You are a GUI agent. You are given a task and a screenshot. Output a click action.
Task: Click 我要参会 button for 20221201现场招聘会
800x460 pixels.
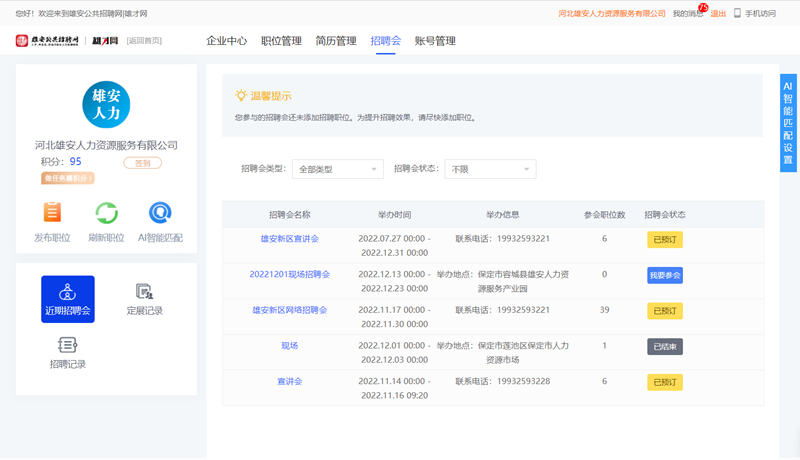(664, 275)
